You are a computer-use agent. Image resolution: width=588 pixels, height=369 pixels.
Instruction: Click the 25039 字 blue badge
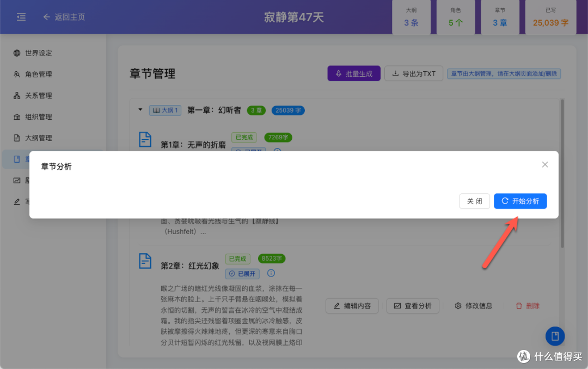click(288, 110)
